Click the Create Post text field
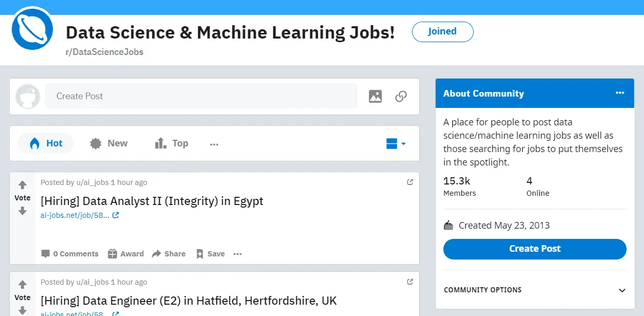 (x=201, y=96)
